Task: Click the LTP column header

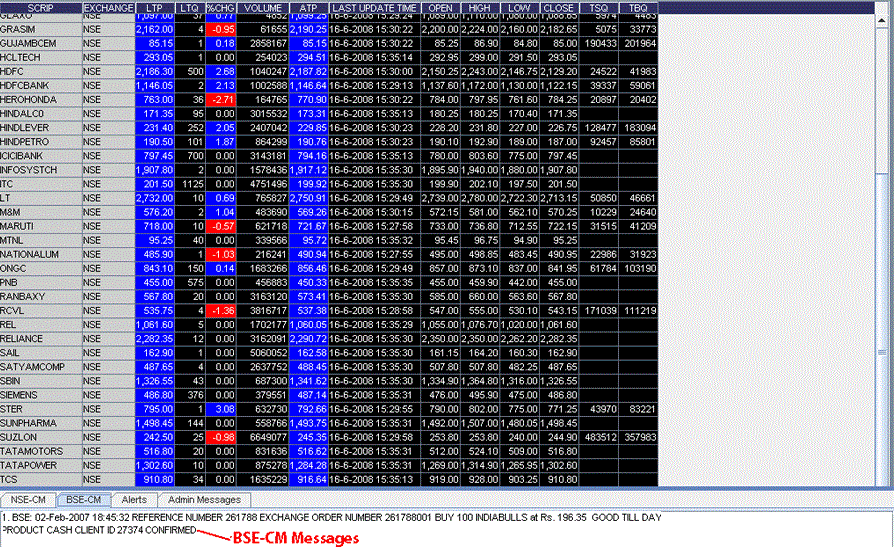Action: 154,7
